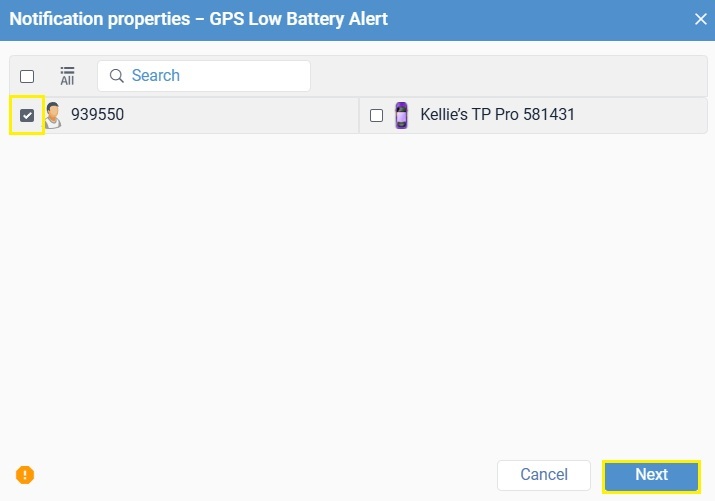
Task: Click the purple car icon for Kellie's unit
Action: [x=401, y=115]
